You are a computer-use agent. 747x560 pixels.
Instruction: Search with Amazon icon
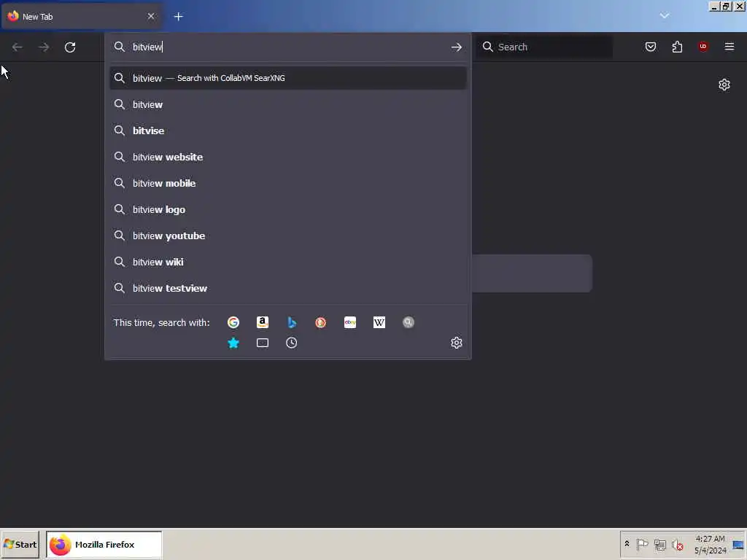pos(263,322)
